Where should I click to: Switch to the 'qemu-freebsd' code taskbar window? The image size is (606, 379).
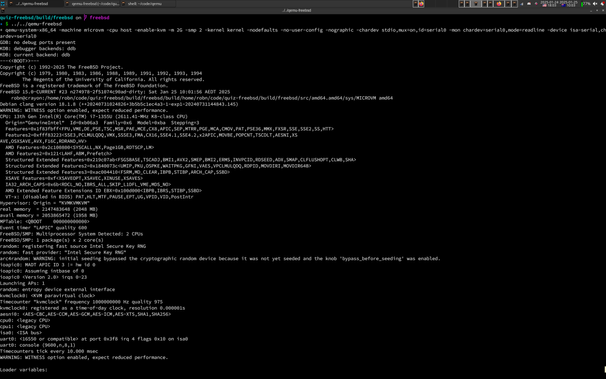tap(92, 3)
